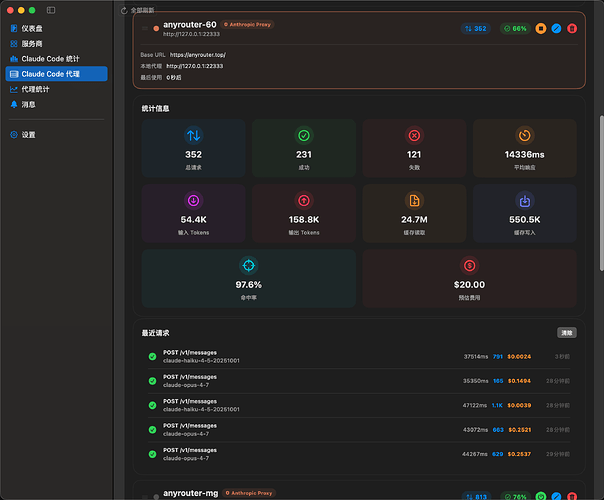Click the estimated cost dollar icon

click(x=469, y=265)
